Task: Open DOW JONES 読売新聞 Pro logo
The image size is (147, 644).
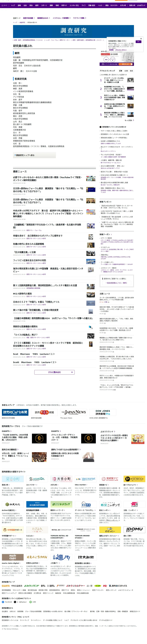Action: [103, 412]
